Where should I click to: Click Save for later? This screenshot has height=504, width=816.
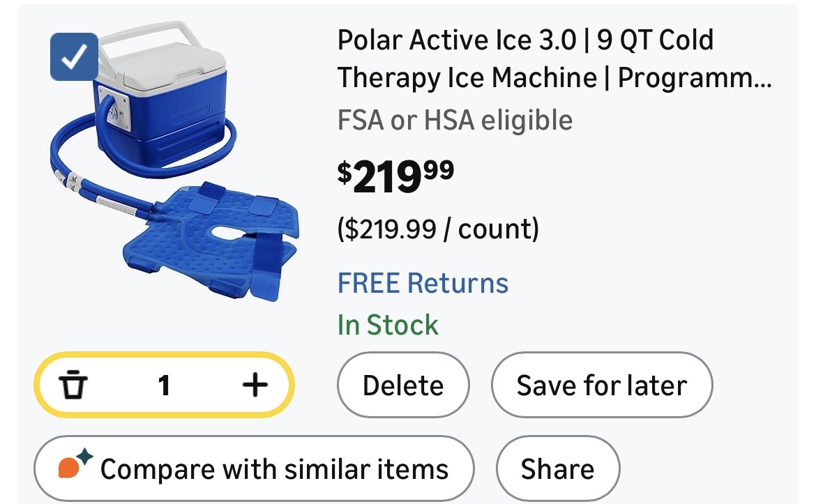pos(601,385)
